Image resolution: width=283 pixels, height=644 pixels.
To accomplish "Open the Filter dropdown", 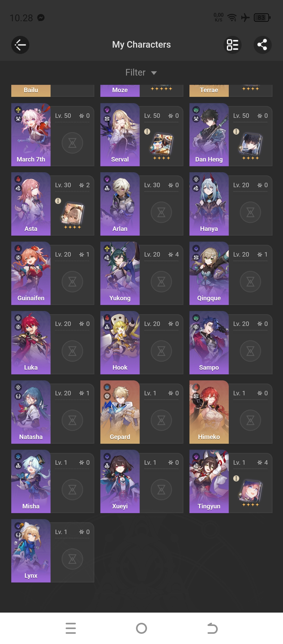I will coord(141,73).
